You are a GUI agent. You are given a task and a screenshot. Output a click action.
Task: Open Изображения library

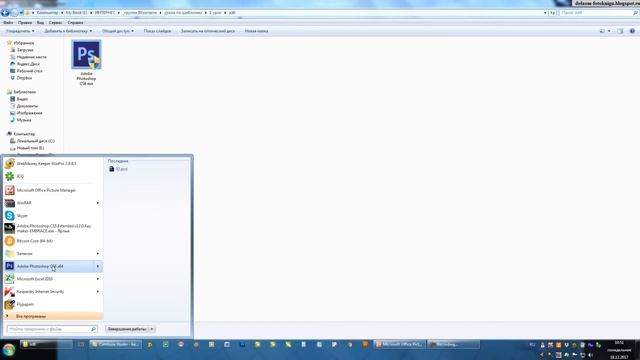coord(26,113)
